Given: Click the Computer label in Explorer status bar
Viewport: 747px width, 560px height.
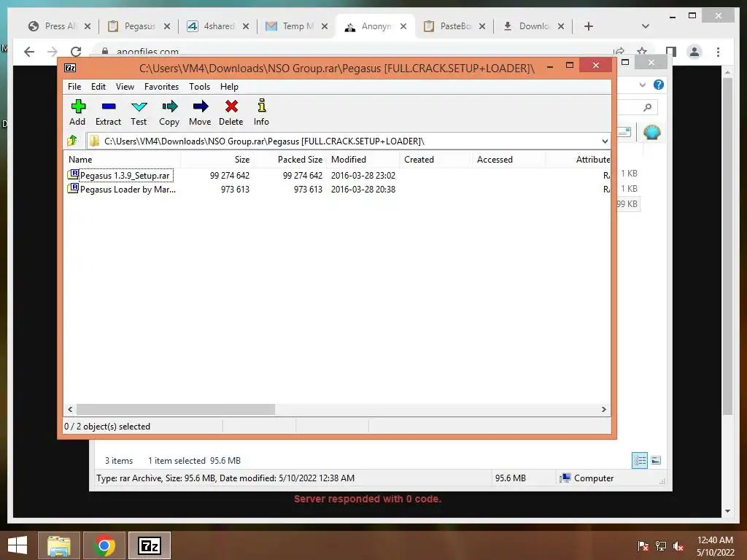Looking at the screenshot, I should click(x=594, y=478).
